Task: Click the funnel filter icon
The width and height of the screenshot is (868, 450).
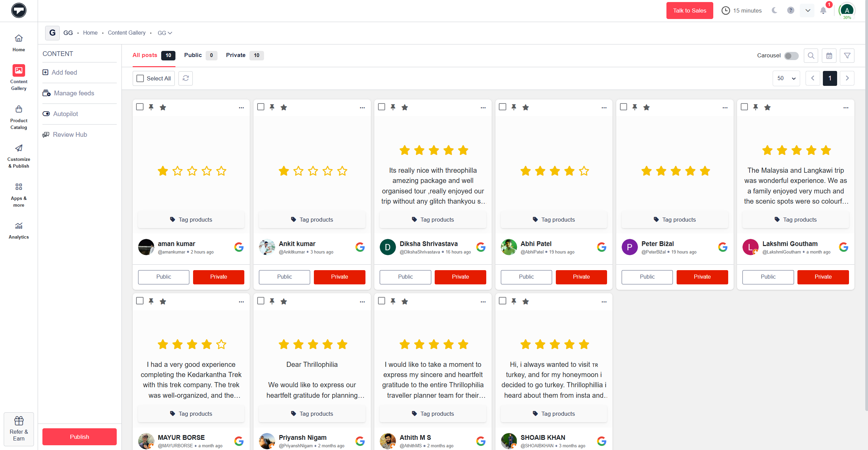Action: (x=847, y=56)
